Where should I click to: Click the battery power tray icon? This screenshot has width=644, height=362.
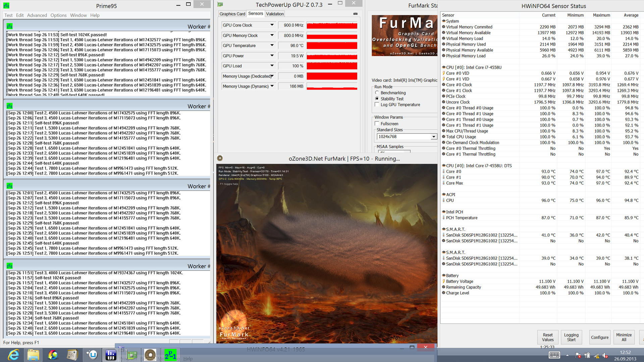click(587, 355)
